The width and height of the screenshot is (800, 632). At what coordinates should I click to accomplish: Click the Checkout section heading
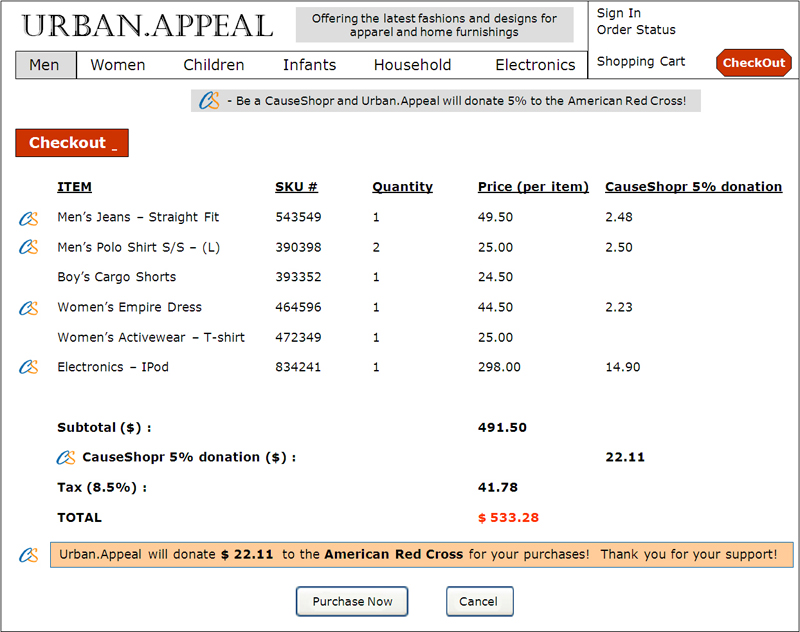[x=72, y=143]
